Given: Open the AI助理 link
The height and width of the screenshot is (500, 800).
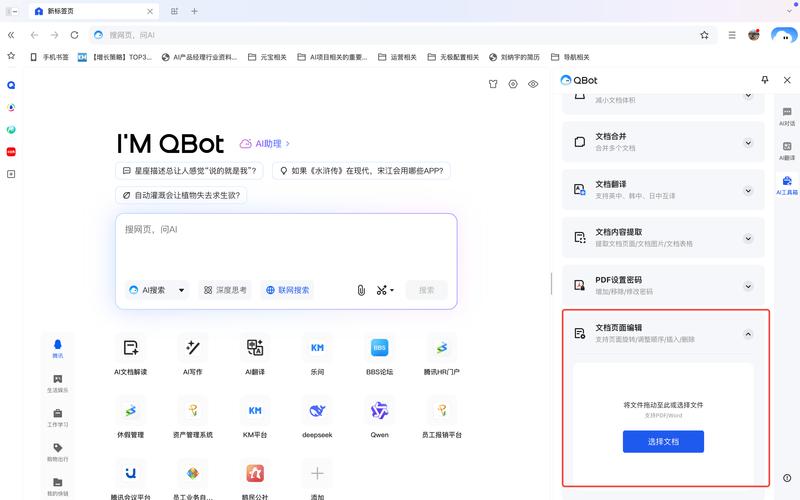Looking at the screenshot, I should tap(265, 144).
